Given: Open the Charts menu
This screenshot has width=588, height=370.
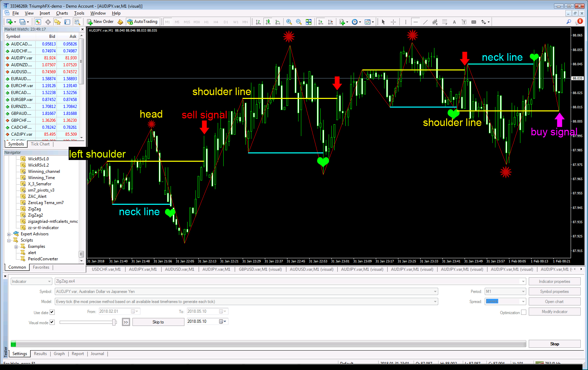Looking at the screenshot, I should (x=62, y=13).
